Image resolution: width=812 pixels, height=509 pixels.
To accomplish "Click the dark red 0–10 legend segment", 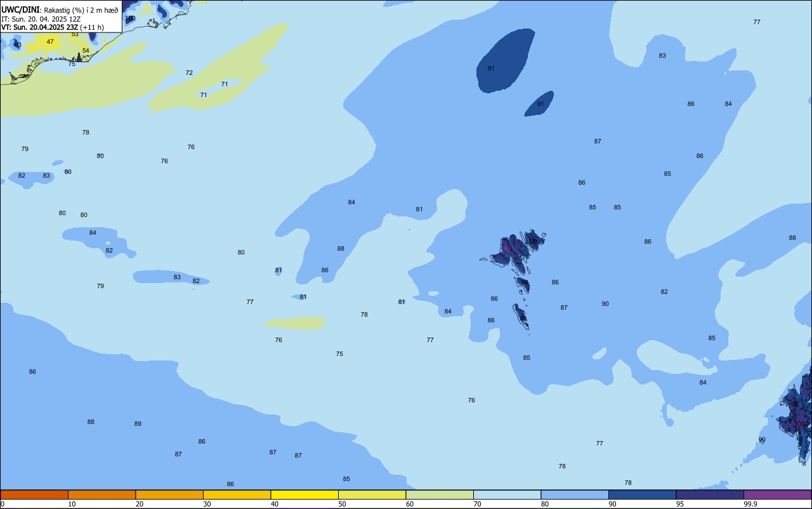I will point(34,494).
